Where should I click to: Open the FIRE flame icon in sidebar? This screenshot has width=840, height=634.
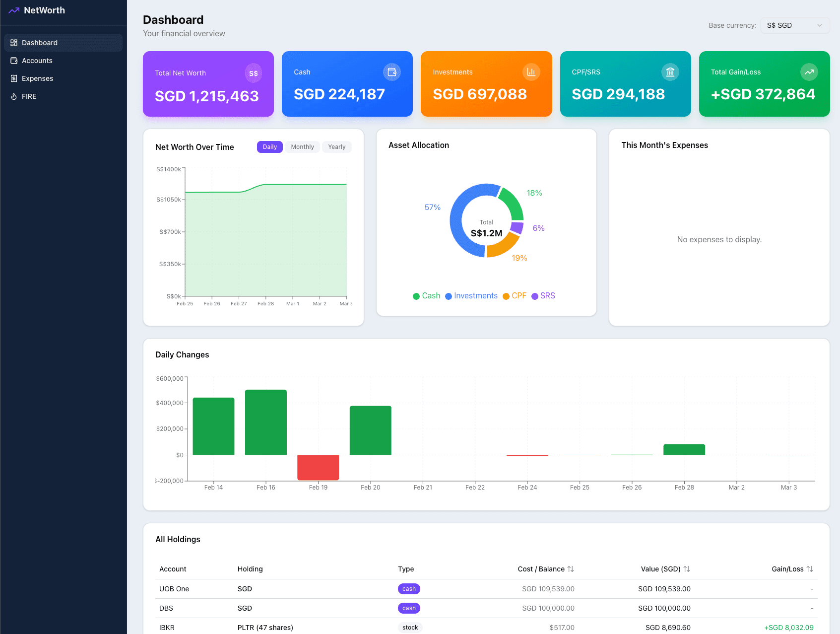(14, 96)
